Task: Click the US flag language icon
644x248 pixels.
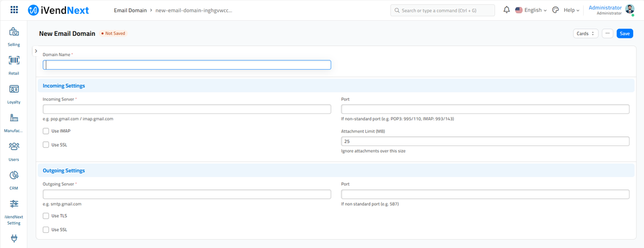Action: (x=519, y=10)
